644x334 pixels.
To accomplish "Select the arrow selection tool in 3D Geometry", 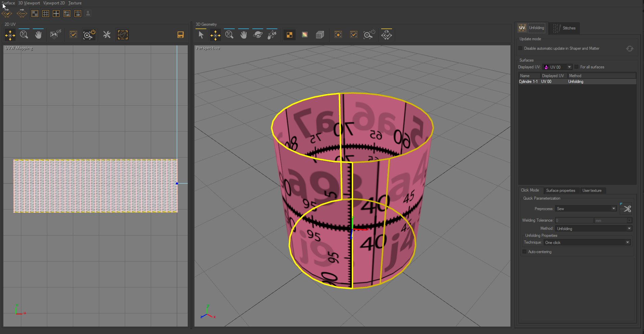I will (x=201, y=34).
